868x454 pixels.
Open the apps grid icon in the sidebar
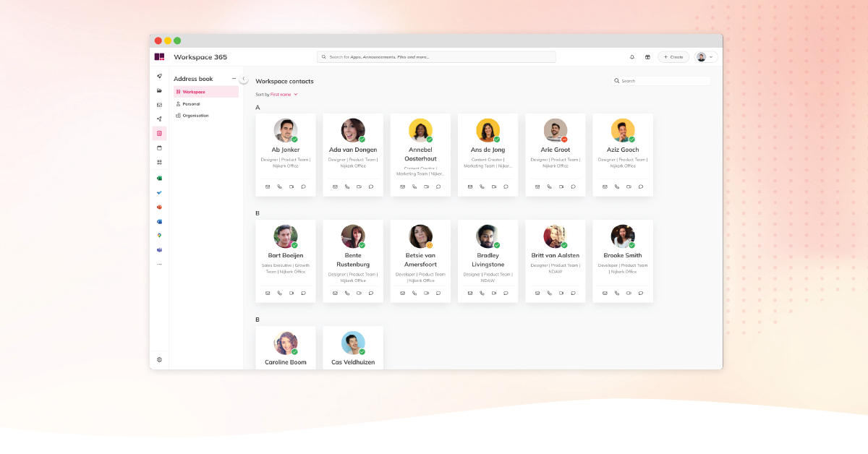pyautogui.click(x=159, y=162)
